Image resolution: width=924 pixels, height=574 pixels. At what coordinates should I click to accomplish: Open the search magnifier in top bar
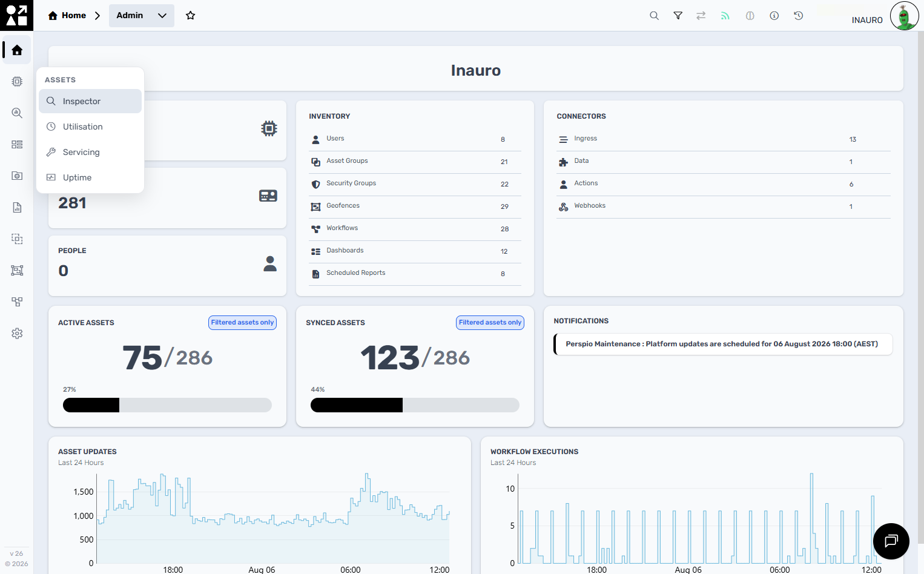tap(654, 16)
